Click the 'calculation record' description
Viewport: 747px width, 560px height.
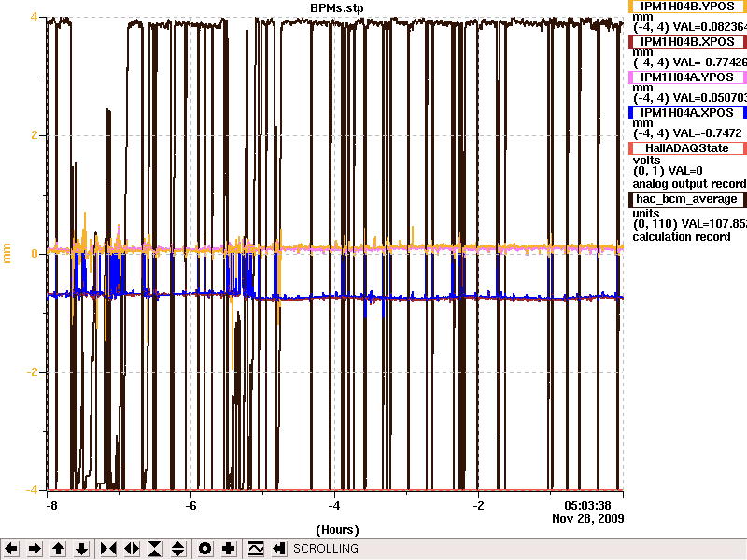[x=682, y=237]
